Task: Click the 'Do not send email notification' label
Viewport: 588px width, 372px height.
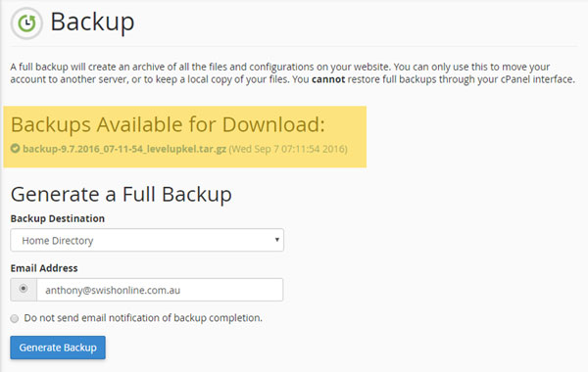Action: click(143, 318)
